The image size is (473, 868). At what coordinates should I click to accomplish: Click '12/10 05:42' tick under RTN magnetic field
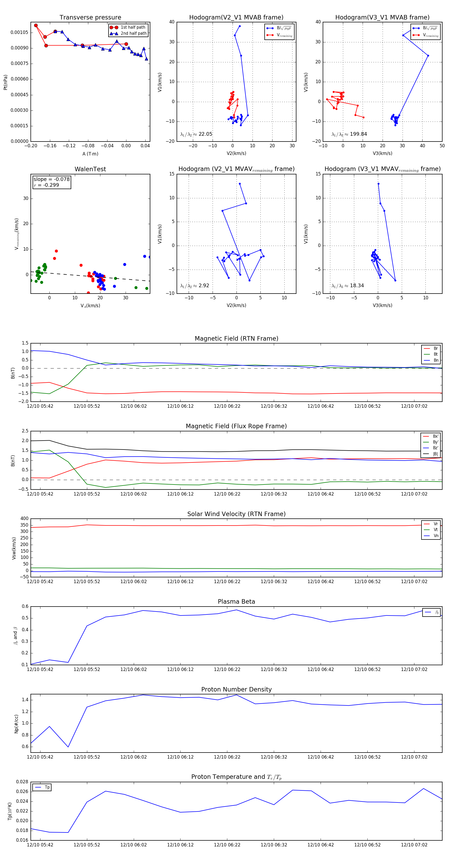pos(40,406)
